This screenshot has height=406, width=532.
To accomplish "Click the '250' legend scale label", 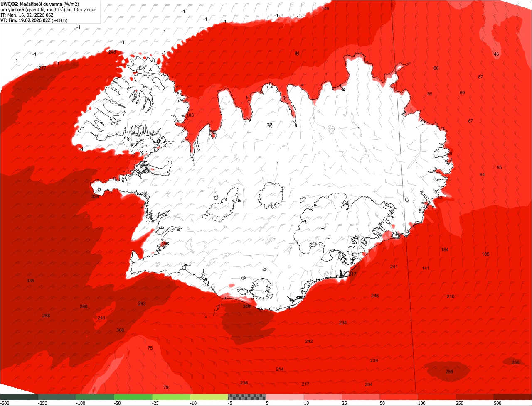I will coord(460,403).
